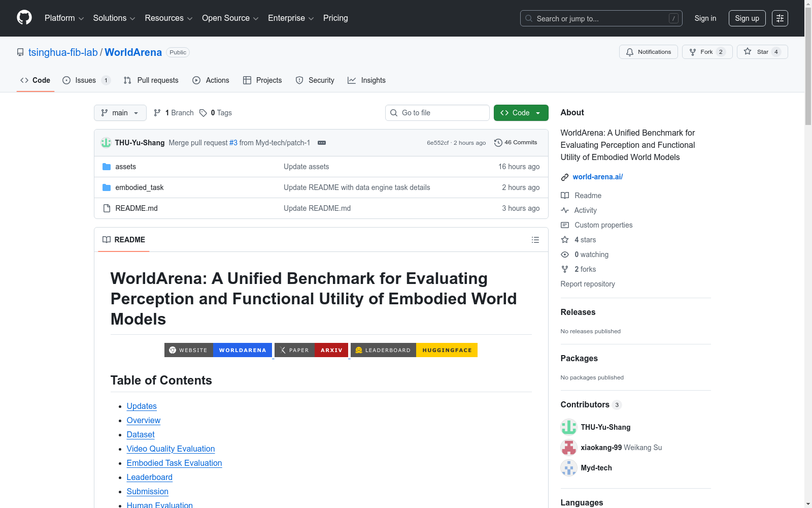Expand the Platform menu
This screenshot has width=812, height=508.
64,18
